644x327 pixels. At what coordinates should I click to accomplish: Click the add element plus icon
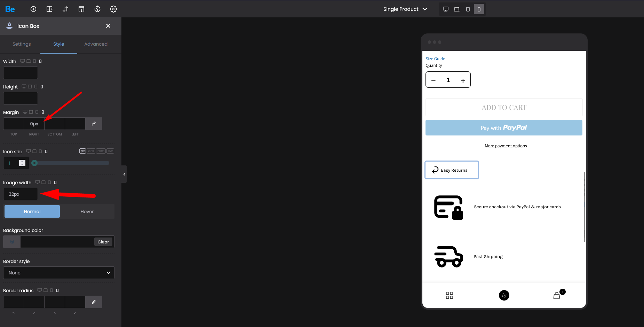pos(33,9)
